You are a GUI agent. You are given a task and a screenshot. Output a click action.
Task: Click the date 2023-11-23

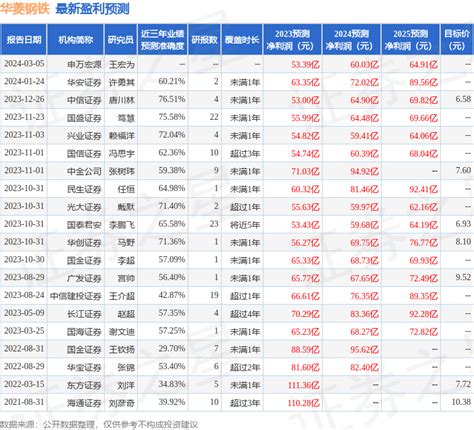point(24,117)
